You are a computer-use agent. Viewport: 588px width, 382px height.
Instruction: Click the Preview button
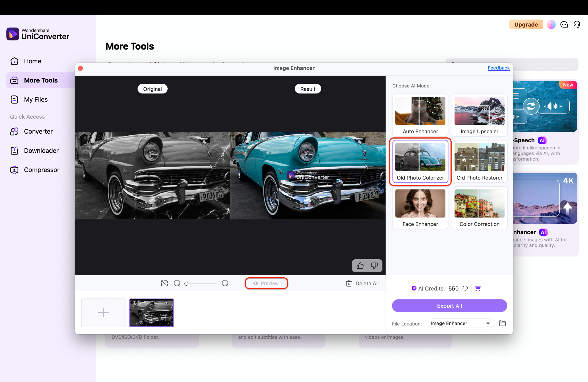[x=266, y=283]
